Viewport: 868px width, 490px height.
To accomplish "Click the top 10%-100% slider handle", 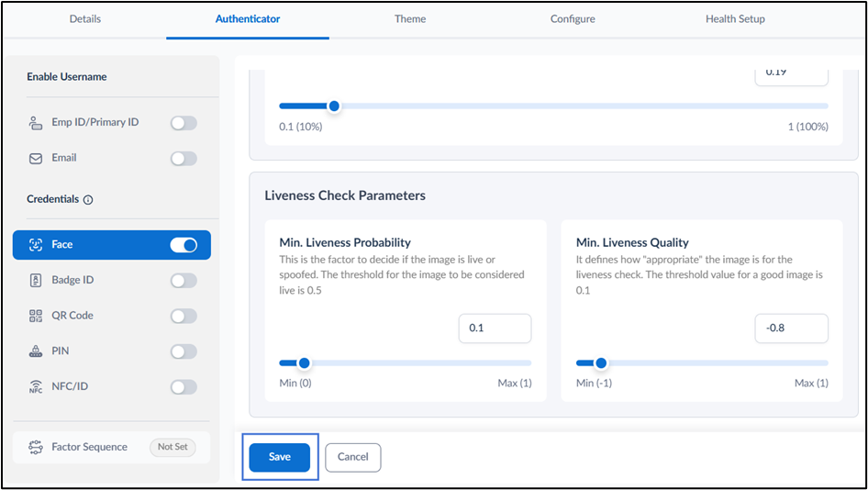I will click(x=334, y=106).
